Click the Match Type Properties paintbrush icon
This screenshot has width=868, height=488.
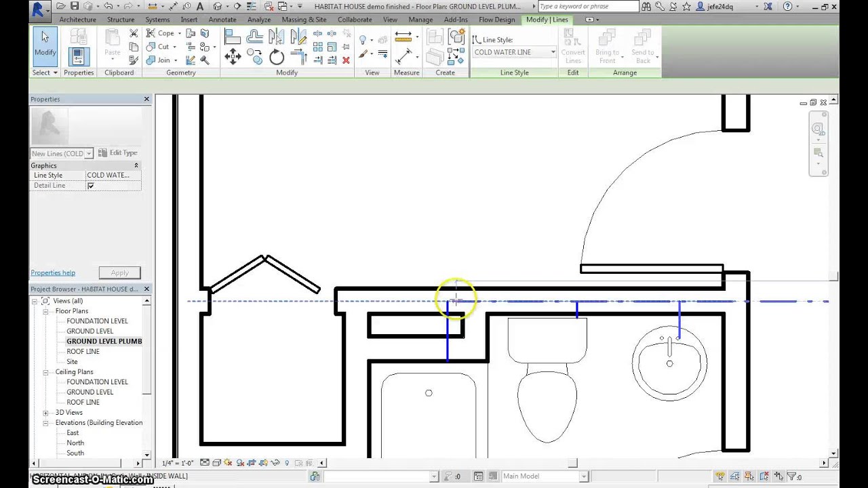[134, 60]
